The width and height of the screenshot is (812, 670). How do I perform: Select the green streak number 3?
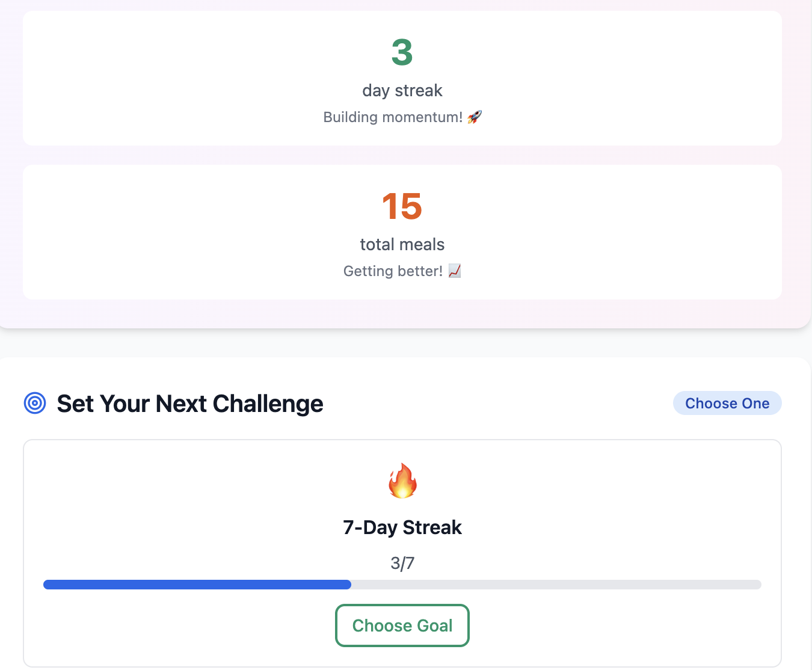[402, 52]
